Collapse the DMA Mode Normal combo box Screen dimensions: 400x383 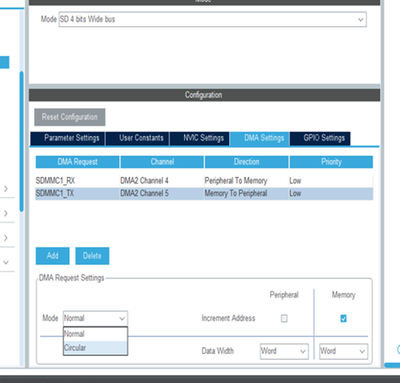pos(95,318)
